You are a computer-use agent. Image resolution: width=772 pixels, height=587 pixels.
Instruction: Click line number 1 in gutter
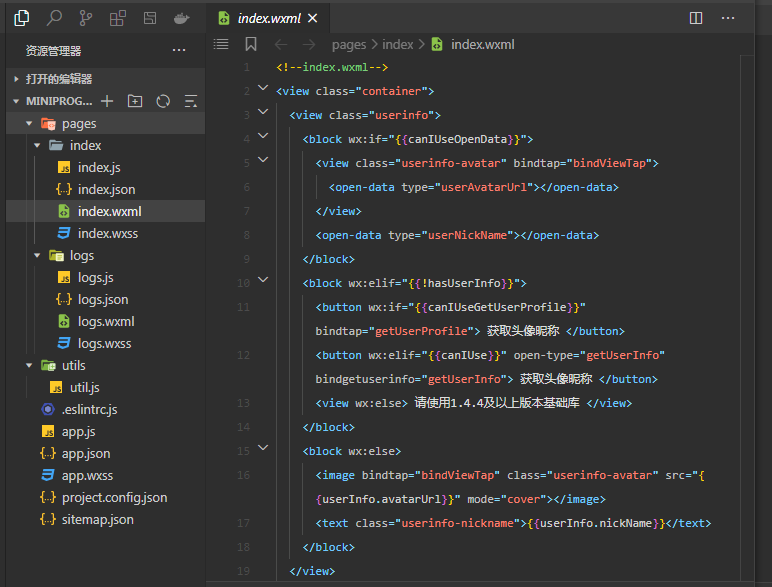[247, 67]
